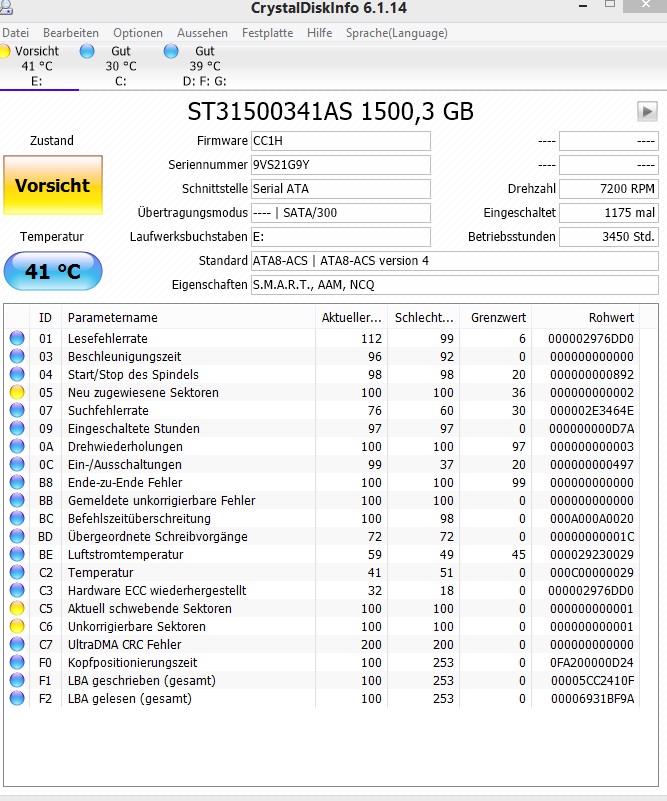Click the 41 °C temperature indicator
Image resolution: width=667 pixels, height=801 pixels.
click(53, 271)
